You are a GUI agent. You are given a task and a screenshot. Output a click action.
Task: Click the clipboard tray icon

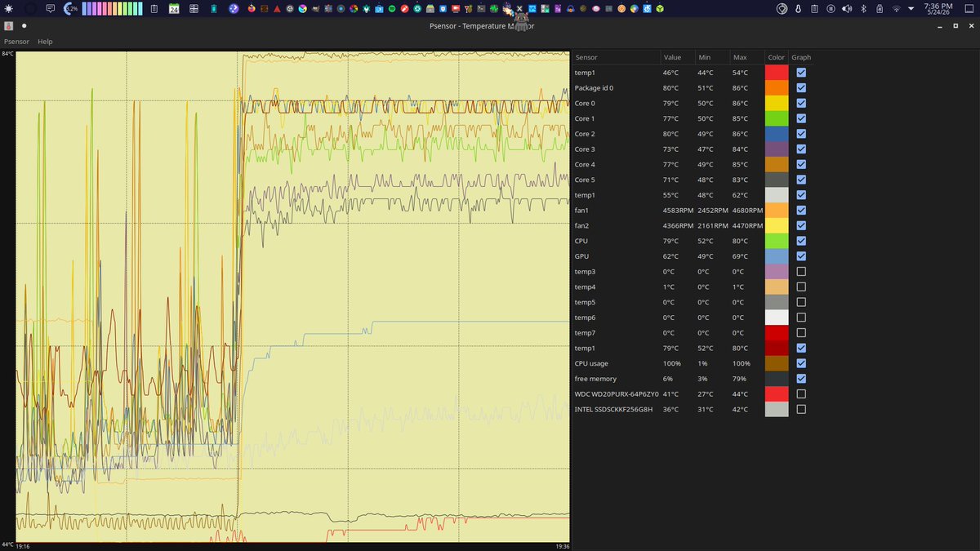point(814,8)
